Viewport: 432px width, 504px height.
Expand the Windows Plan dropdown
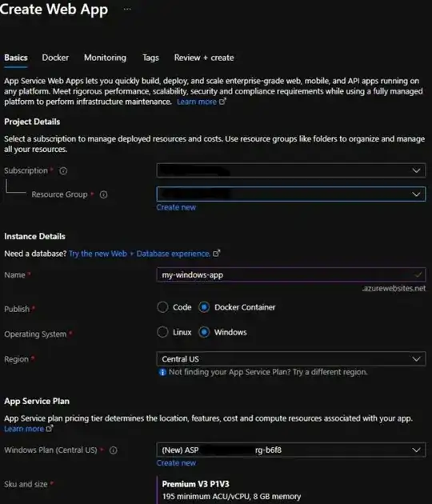tap(291, 450)
